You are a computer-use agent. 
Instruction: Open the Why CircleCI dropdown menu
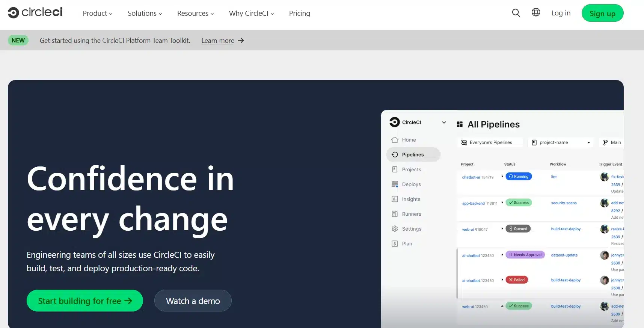pos(252,13)
